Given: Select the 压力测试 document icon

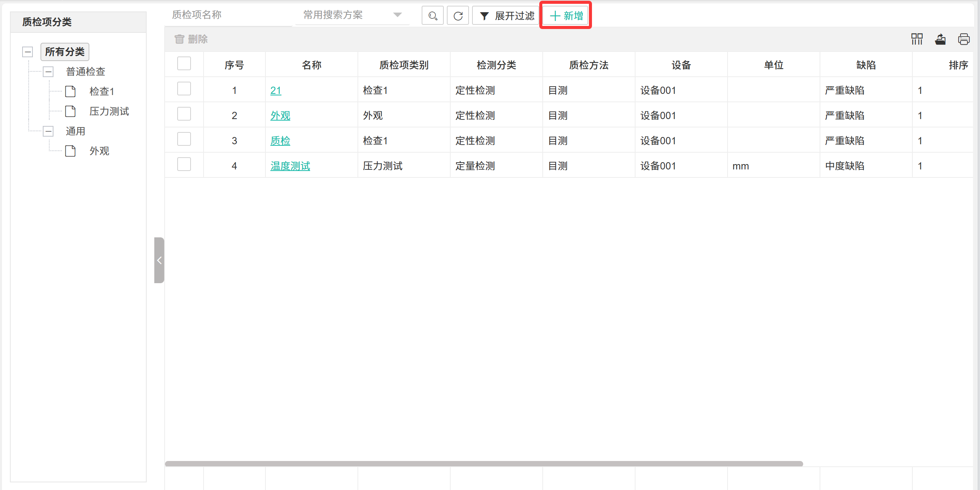Looking at the screenshot, I should click(71, 111).
